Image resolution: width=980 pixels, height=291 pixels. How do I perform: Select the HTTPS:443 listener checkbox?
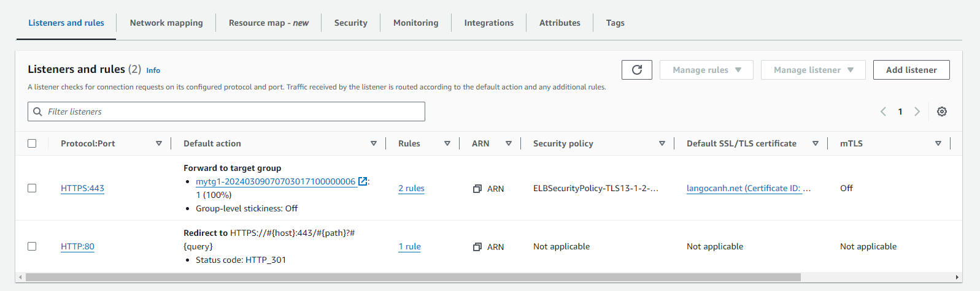(32, 188)
